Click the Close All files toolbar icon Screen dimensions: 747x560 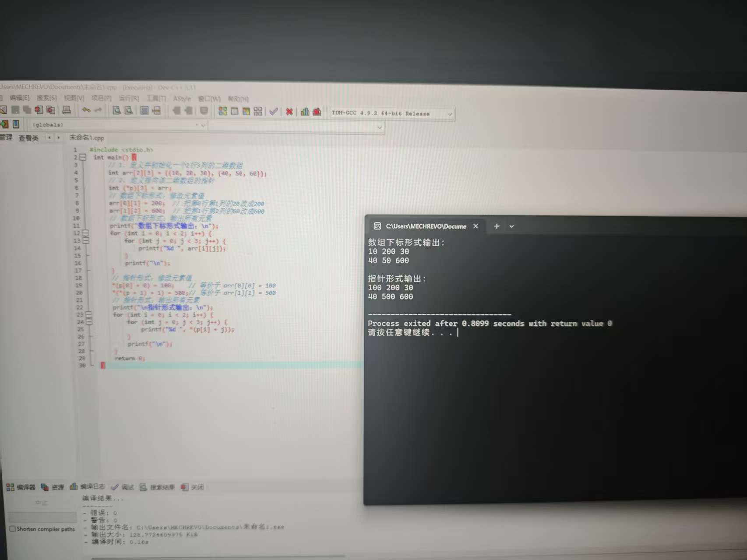(51, 109)
